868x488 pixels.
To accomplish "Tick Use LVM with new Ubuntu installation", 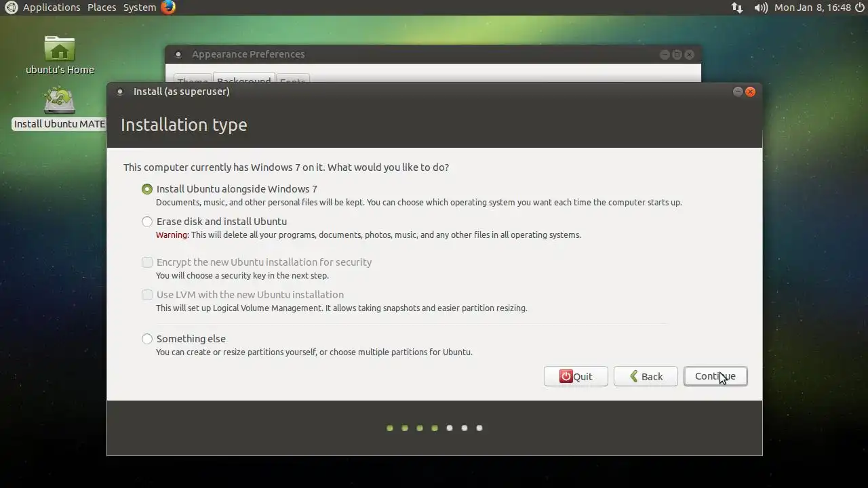I will click(x=147, y=295).
